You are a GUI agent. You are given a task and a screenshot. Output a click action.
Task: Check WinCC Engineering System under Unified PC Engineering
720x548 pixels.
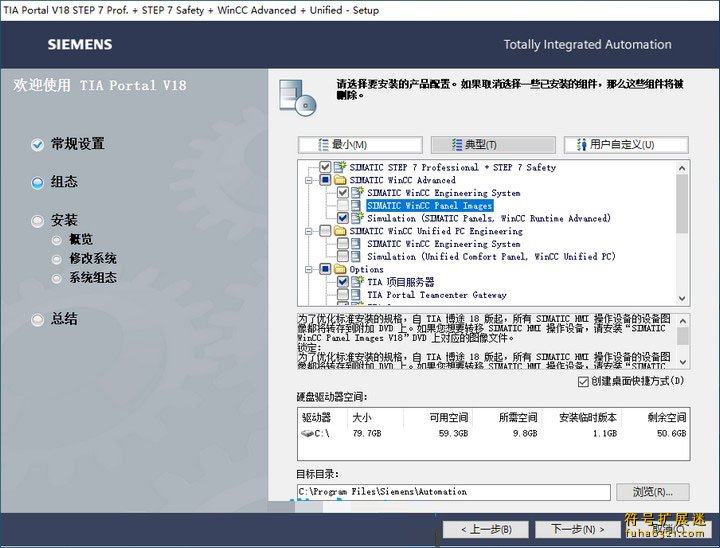tap(343, 243)
